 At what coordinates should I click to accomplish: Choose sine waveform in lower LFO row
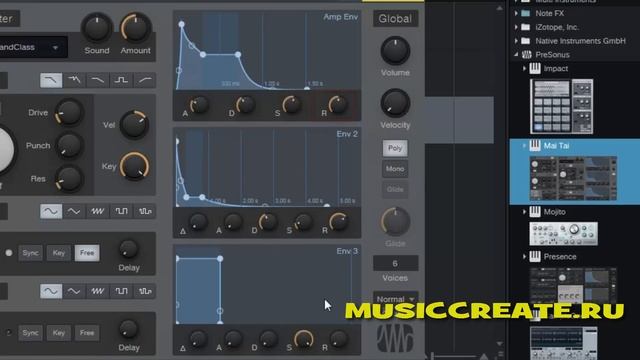[51, 291]
